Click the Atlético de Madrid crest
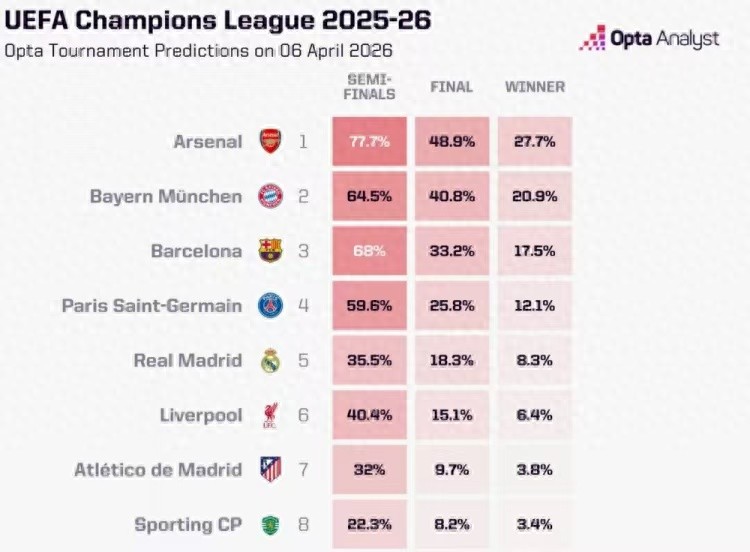Viewport: 750px width, 552px height. (x=271, y=469)
